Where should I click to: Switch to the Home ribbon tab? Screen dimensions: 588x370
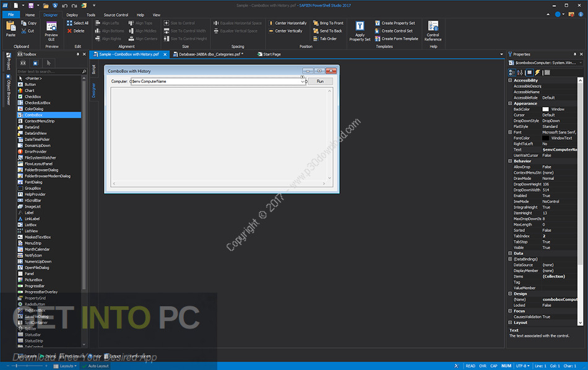click(x=30, y=15)
